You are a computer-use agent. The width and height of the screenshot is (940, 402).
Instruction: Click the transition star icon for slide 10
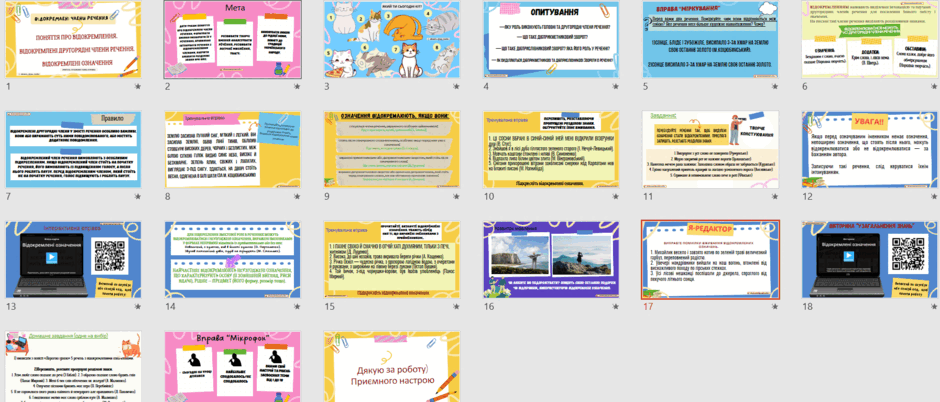[x=616, y=197]
